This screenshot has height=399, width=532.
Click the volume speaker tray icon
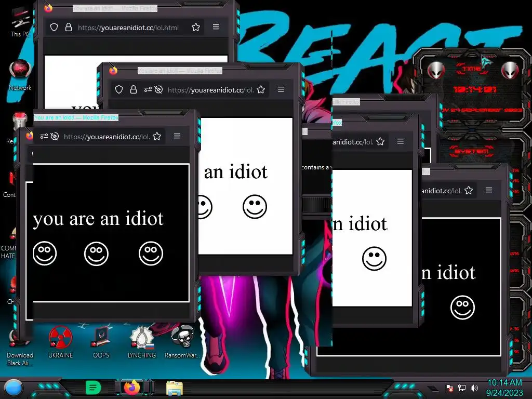coord(474,388)
